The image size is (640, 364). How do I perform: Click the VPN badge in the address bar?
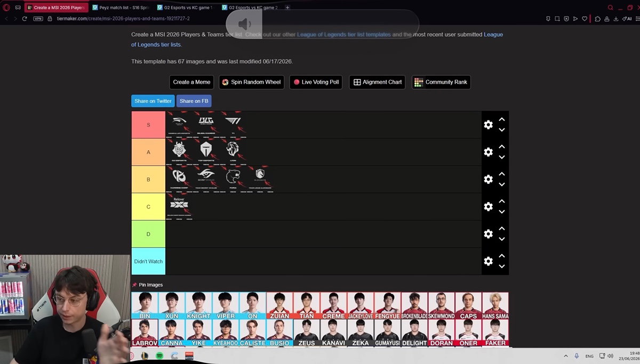(x=38, y=19)
